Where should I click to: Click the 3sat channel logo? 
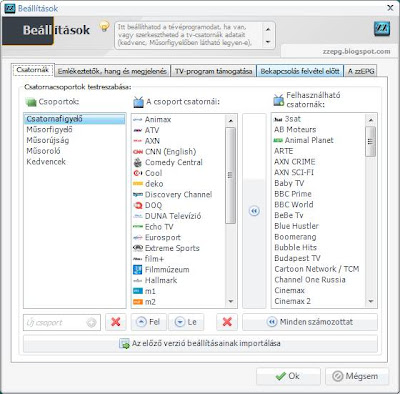tap(278, 119)
